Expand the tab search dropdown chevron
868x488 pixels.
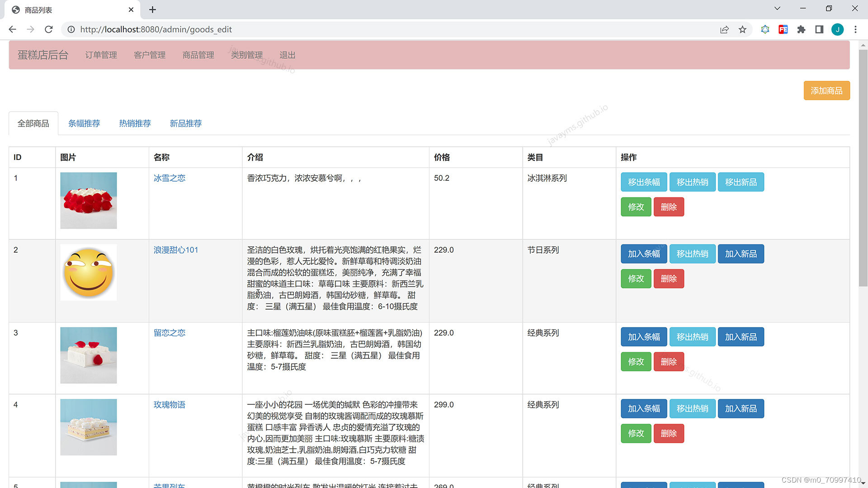click(x=777, y=8)
